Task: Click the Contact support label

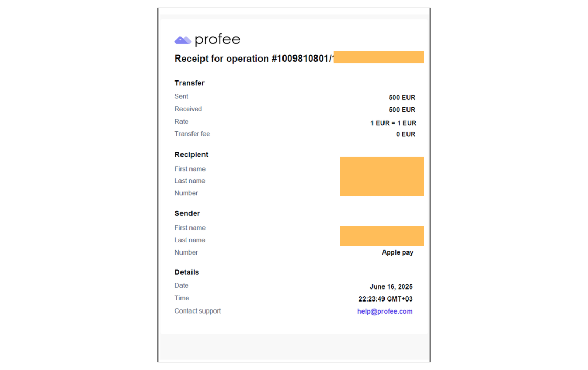Action: pos(198,311)
